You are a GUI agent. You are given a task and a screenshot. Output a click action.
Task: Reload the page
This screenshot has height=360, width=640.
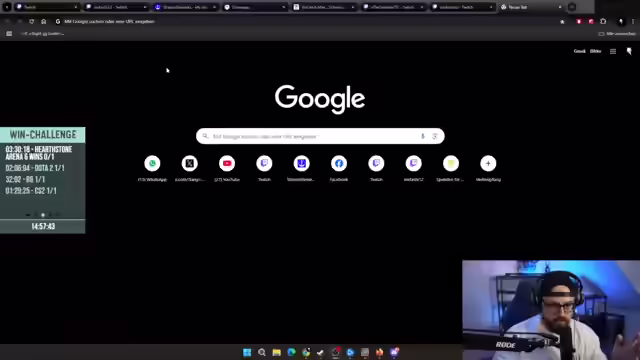pos(31,22)
